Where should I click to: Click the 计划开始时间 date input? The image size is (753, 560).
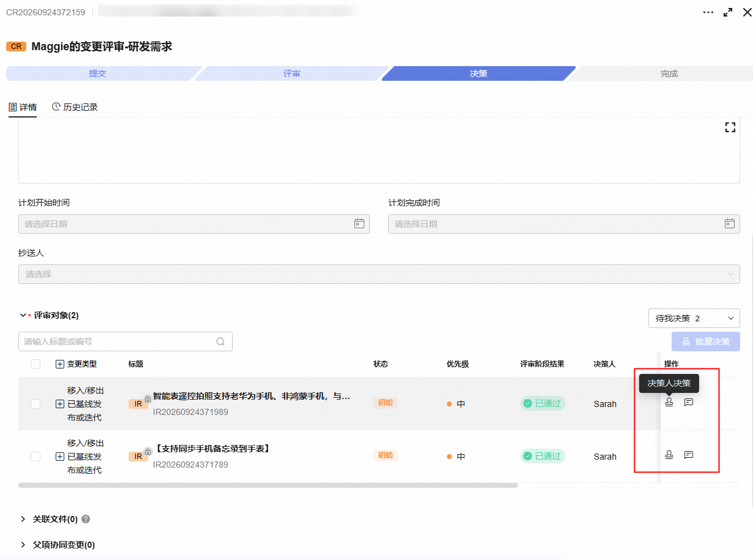click(x=194, y=224)
